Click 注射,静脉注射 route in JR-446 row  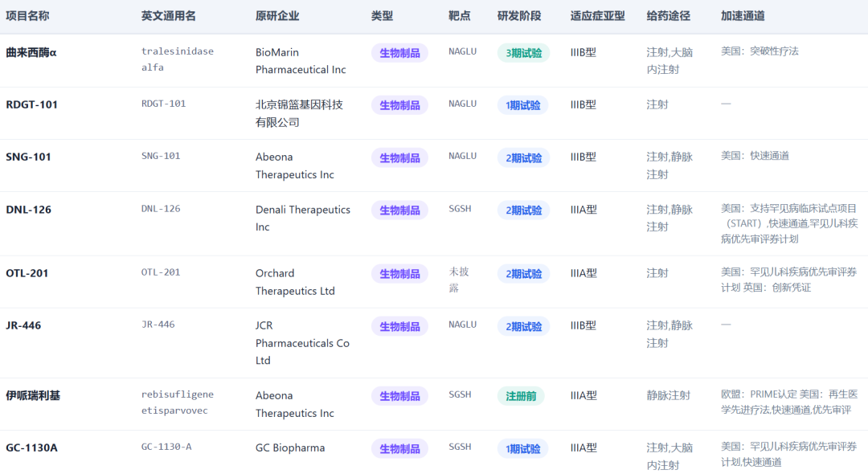[669, 334]
